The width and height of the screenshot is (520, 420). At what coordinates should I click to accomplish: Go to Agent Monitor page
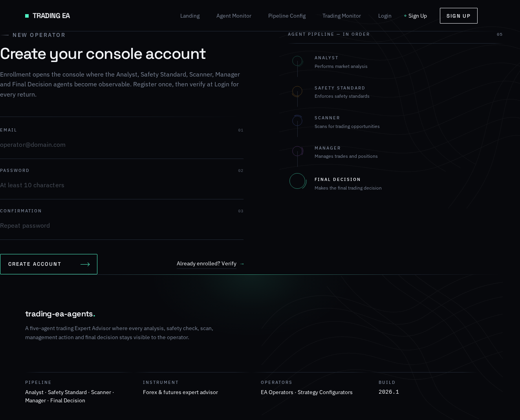[234, 16]
